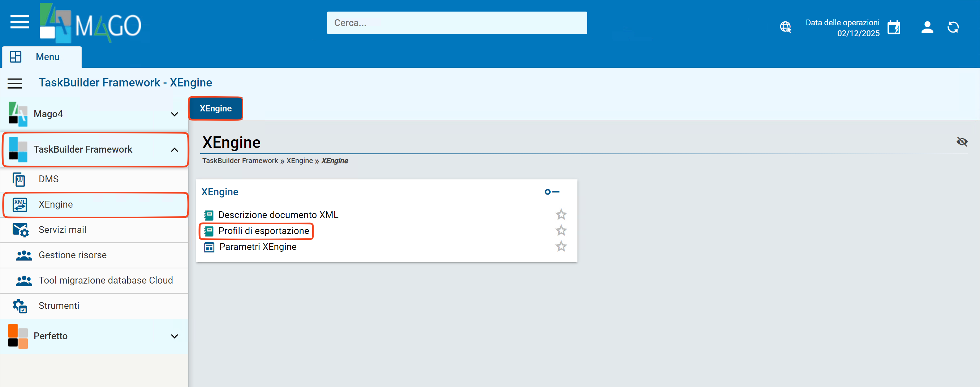The image size is (980, 387).
Task: Click the language globe icon
Action: tap(786, 27)
